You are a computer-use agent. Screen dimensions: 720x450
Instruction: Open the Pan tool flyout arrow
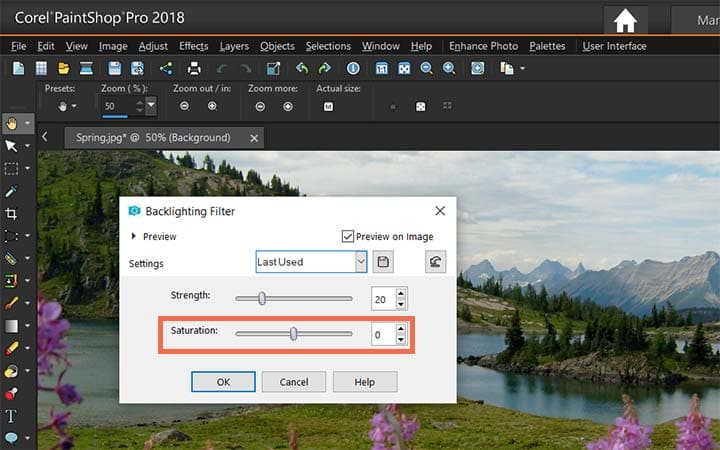pos(27,123)
